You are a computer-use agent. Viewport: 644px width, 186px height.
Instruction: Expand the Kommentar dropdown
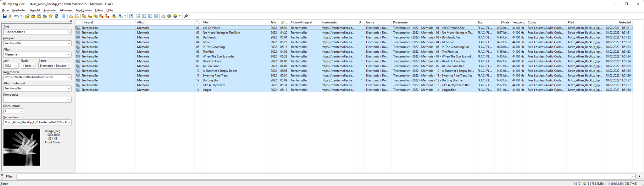tap(69, 77)
